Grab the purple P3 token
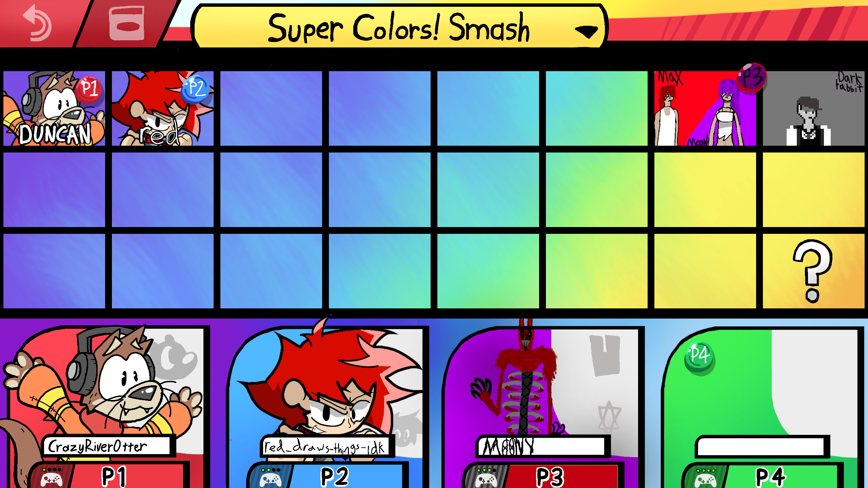The image size is (868, 488). point(752,77)
